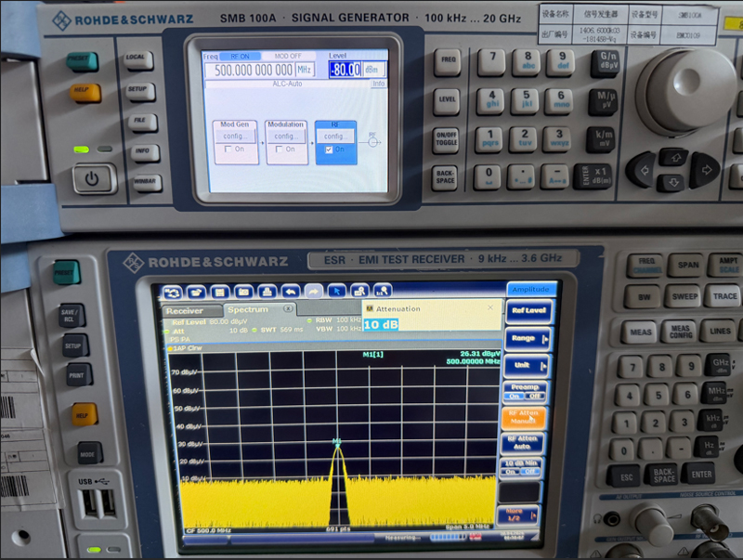The height and width of the screenshot is (560, 743).
Task: Open the RF block config... menu
Action: point(335,137)
